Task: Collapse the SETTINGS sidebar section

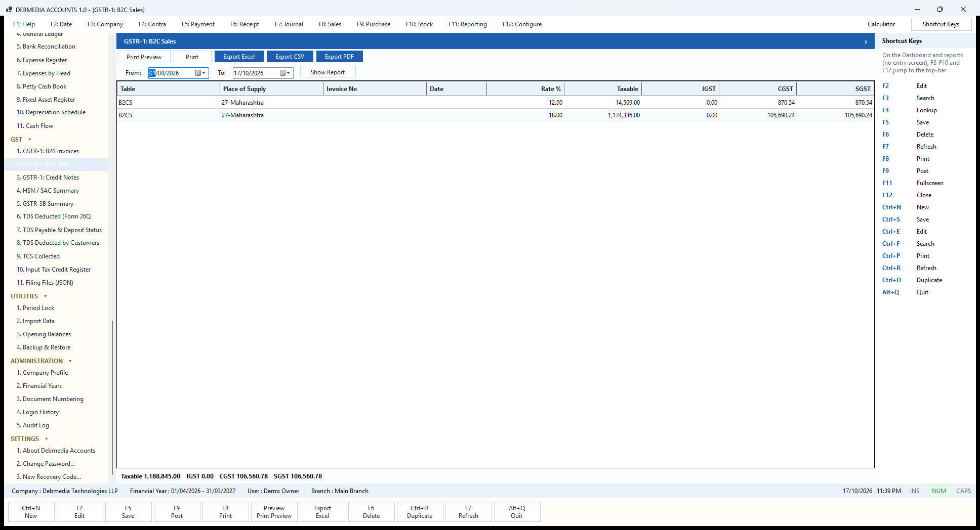Action: pyautogui.click(x=46, y=439)
